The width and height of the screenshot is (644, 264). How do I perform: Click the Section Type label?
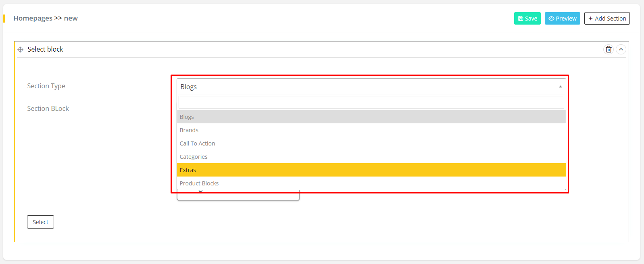(x=46, y=86)
